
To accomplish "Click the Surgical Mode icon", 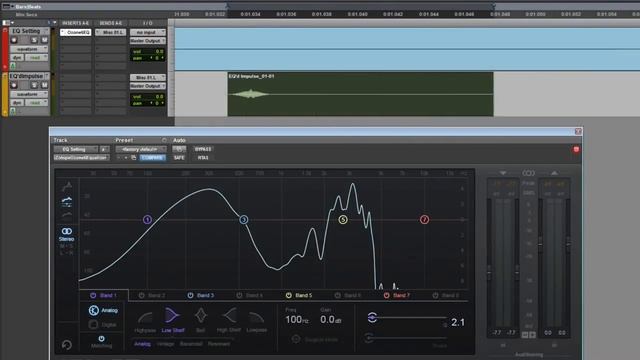I will coord(296,339).
